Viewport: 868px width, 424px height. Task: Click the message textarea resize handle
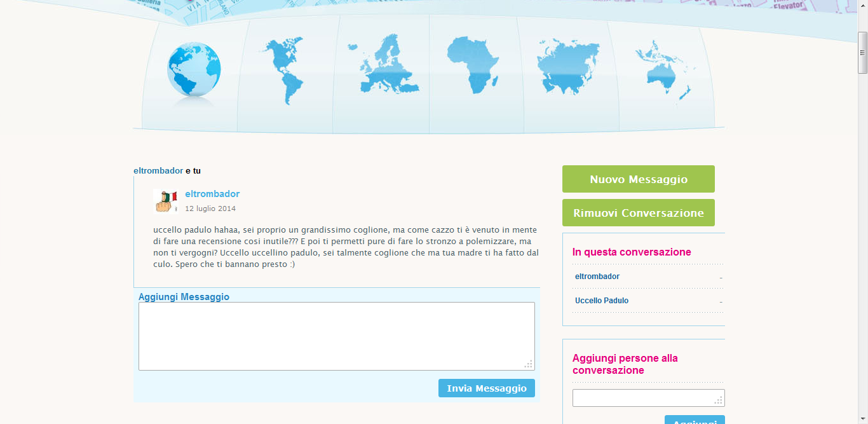528,364
